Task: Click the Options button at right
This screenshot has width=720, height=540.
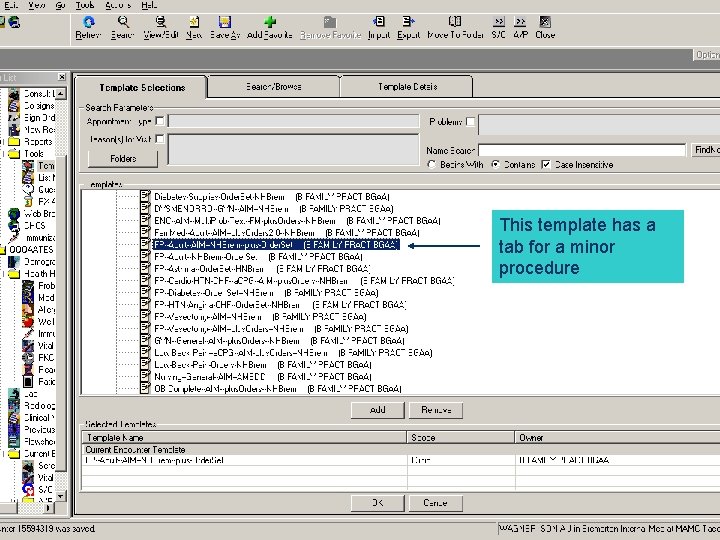Action: point(706,55)
